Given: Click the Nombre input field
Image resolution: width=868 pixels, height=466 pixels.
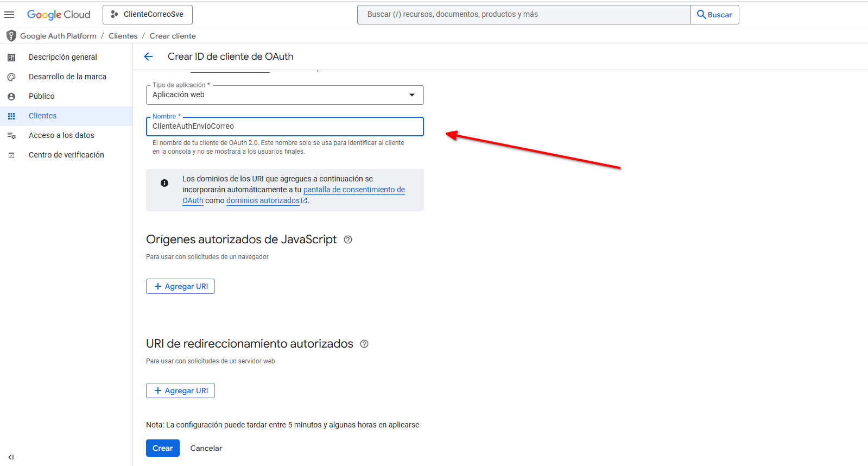Looking at the screenshot, I should click(x=284, y=127).
